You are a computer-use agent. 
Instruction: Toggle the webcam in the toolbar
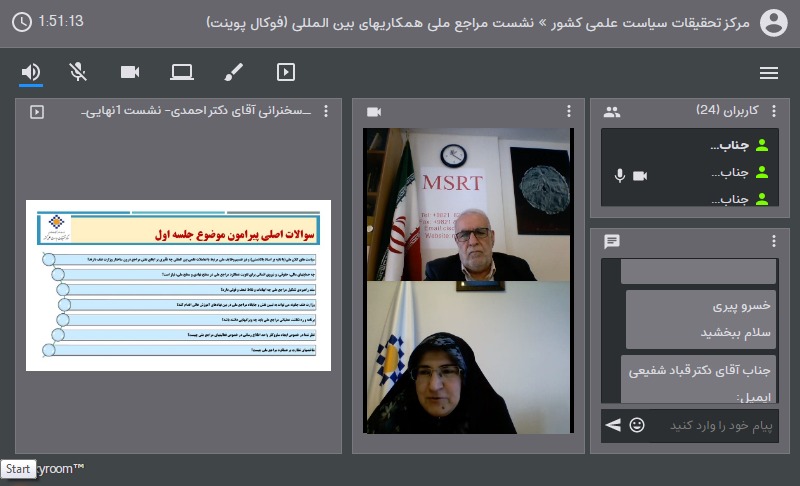tap(129, 72)
